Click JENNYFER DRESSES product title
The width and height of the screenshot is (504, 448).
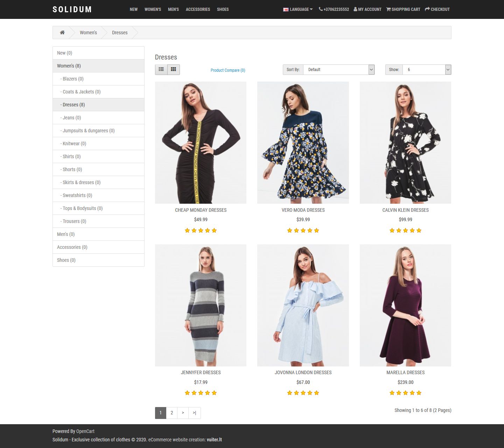201,372
